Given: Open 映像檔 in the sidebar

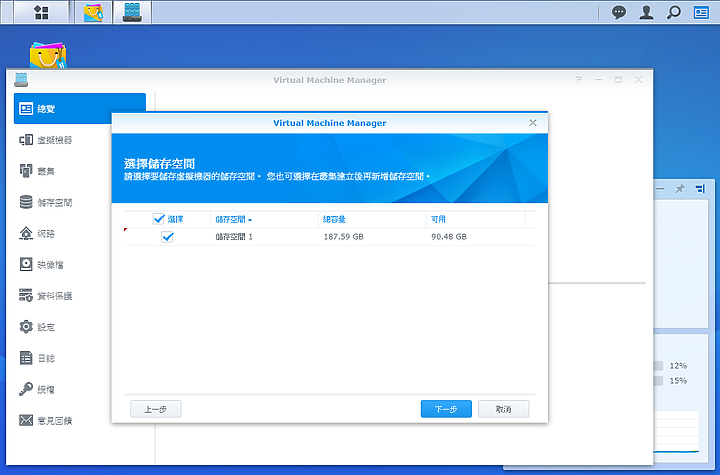Looking at the screenshot, I should click(41, 265).
